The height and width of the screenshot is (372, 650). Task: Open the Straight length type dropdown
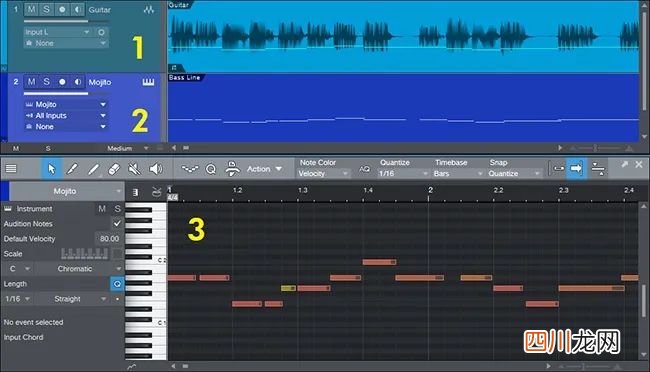pos(72,299)
